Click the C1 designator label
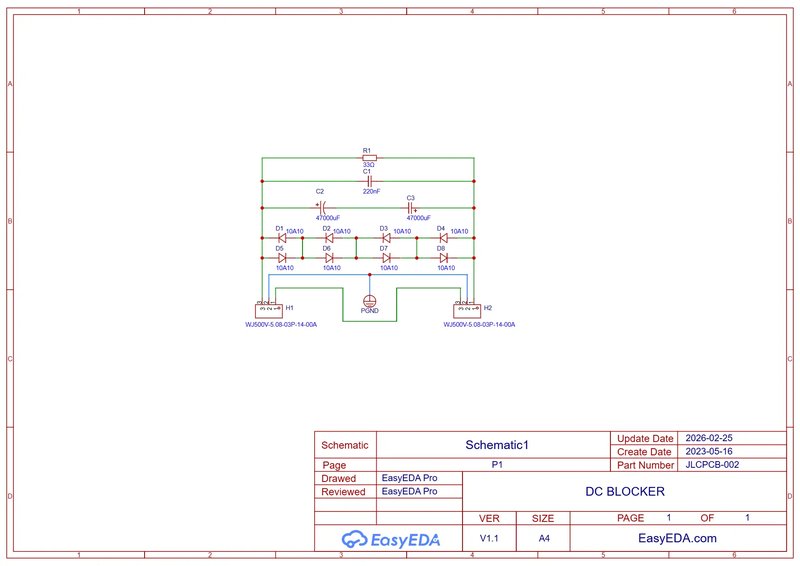Screen dimensions: 800x566 click(x=367, y=171)
